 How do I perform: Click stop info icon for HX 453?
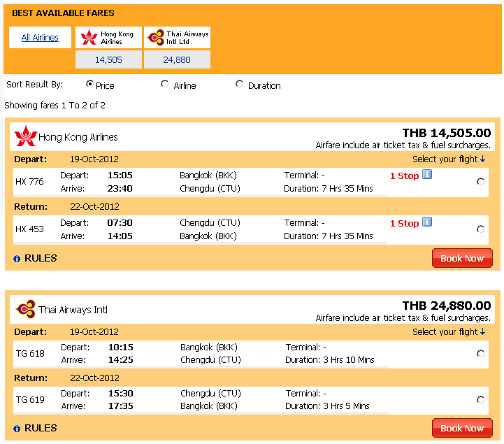[427, 222]
